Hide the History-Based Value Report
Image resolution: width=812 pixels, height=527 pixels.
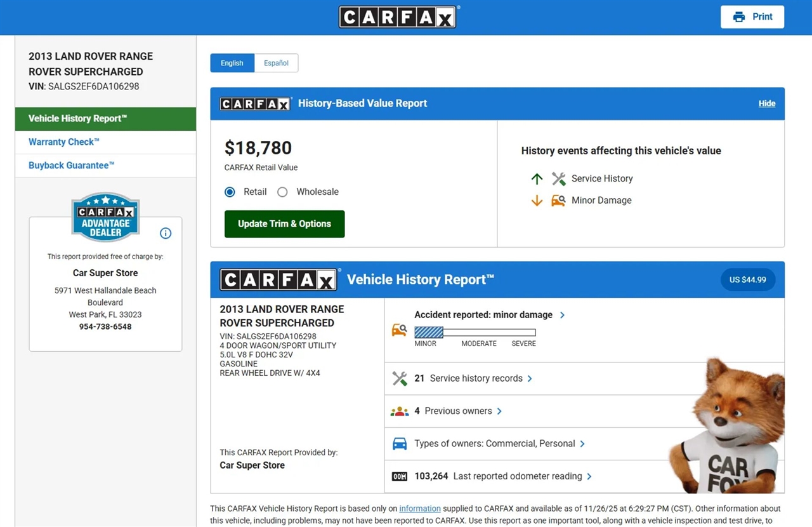coord(766,103)
